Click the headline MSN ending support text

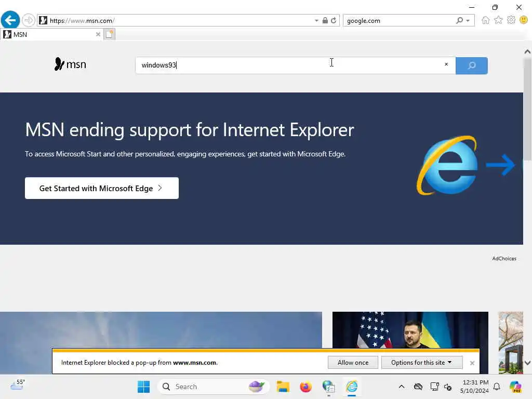point(189,130)
